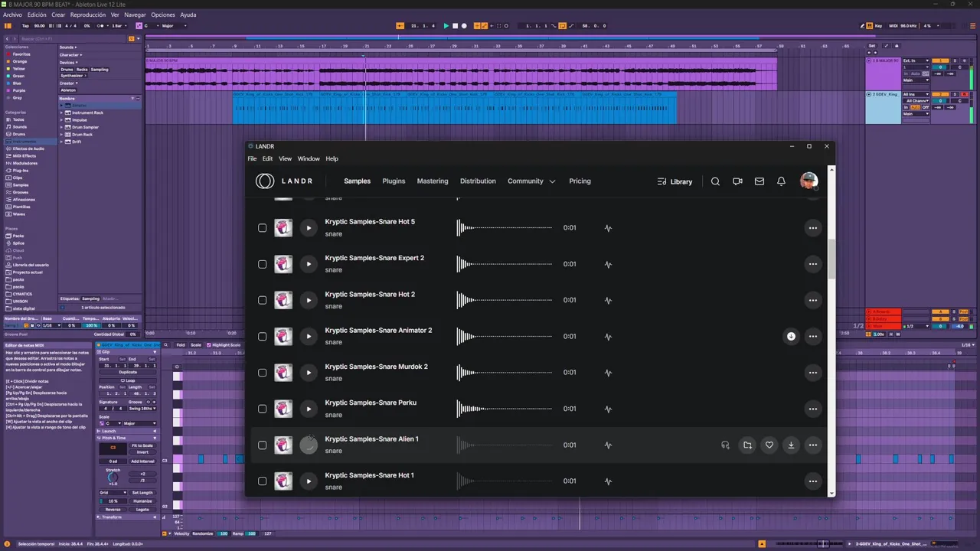
Task: Open Ableton browser Sounds category
Action: tap(18, 127)
